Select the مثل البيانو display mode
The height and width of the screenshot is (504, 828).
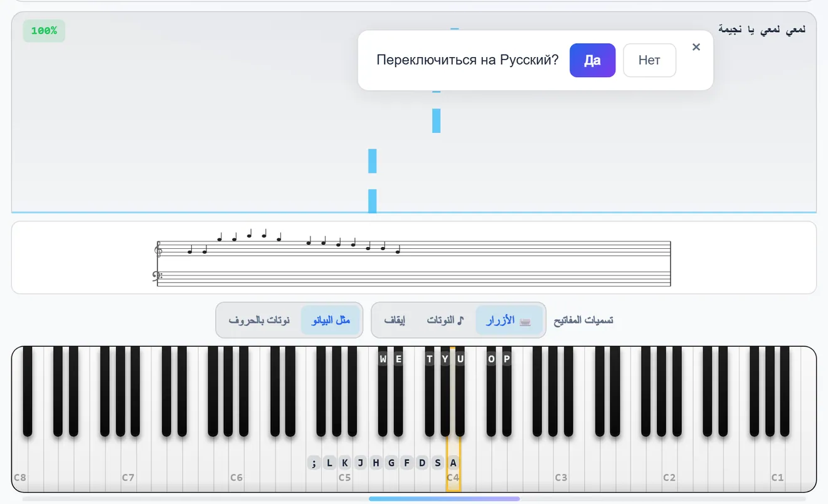click(x=331, y=320)
